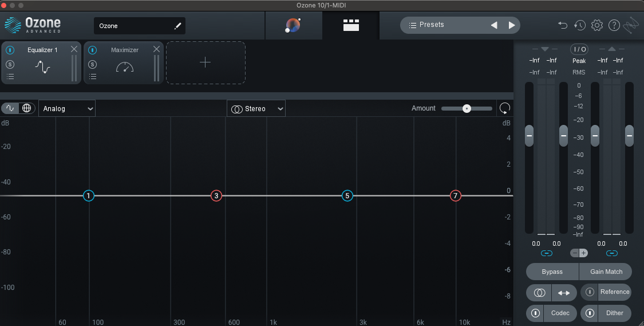This screenshot has width=644, height=326.
Task: Turn on the Dither power toggle
Action: coord(590,313)
